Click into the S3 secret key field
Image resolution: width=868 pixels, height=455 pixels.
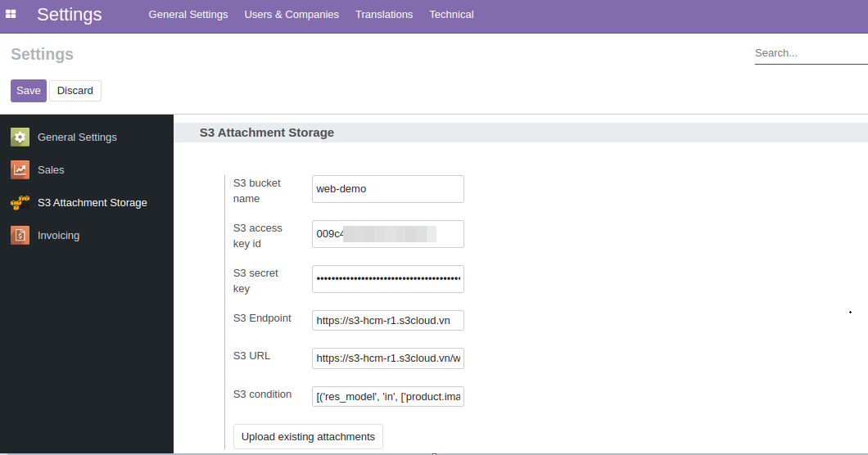click(387, 279)
